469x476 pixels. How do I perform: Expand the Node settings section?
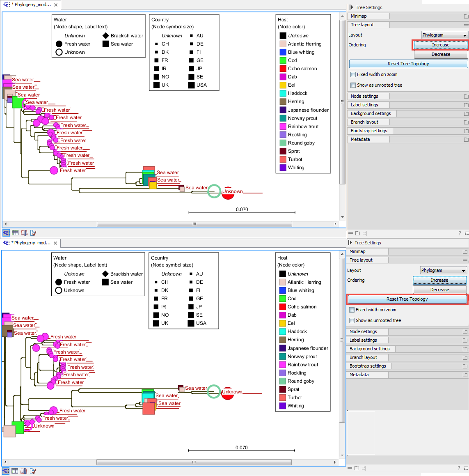coord(368,96)
